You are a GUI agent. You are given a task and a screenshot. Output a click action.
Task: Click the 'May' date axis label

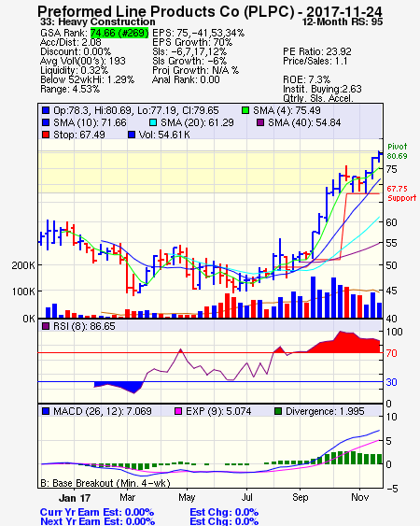(187, 497)
